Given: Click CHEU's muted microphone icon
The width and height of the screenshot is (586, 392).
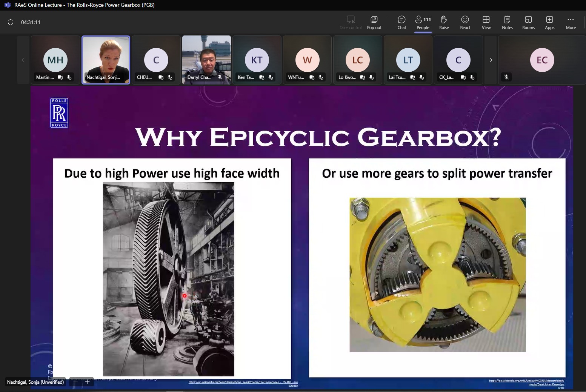Looking at the screenshot, I should click(x=170, y=77).
